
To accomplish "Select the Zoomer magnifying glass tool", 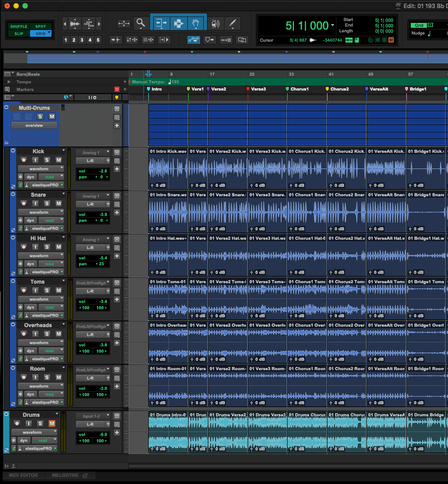I will click(140, 23).
